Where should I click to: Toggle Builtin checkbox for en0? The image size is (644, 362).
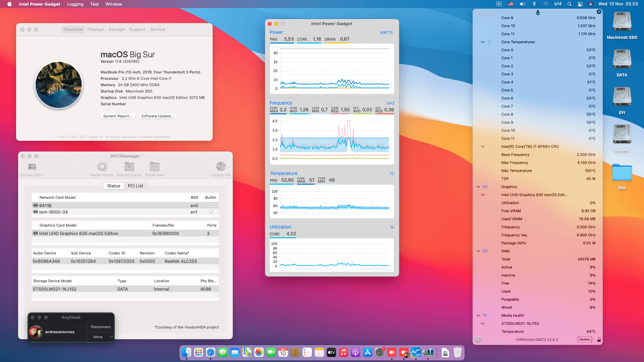pyautogui.click(x=211, y=205)
